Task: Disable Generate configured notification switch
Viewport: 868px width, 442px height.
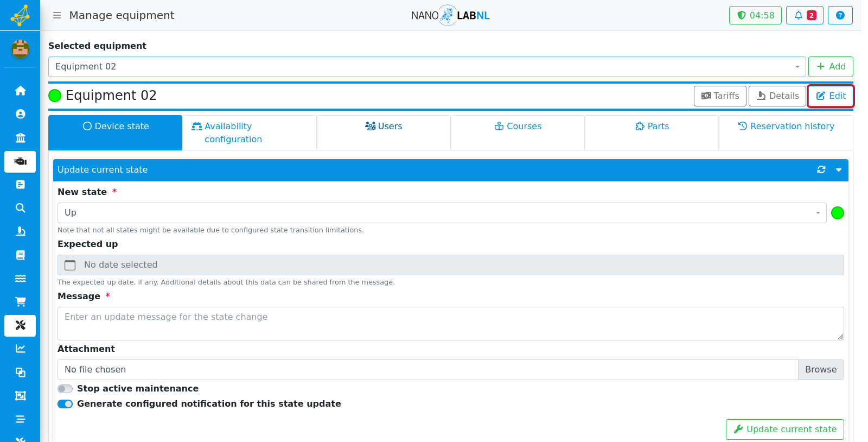Action: click(65, 404)
